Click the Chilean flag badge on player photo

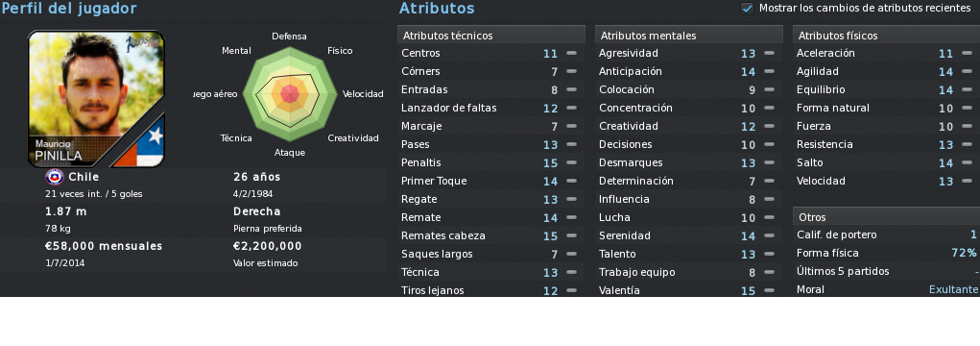[x=144, y=144]
